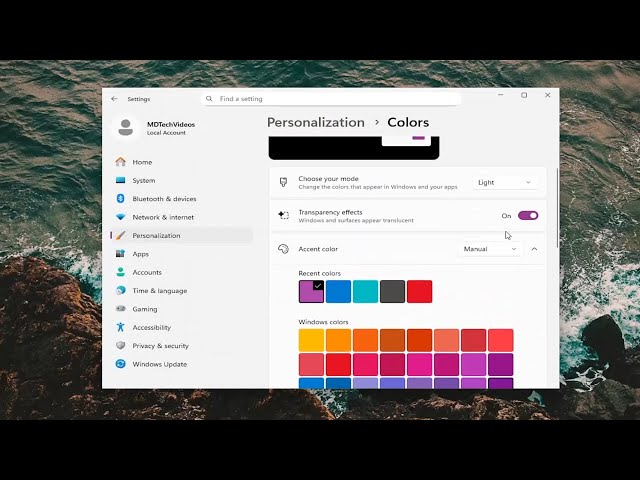Open Network & internet settings
640x480 pixels.
(181, 217)
